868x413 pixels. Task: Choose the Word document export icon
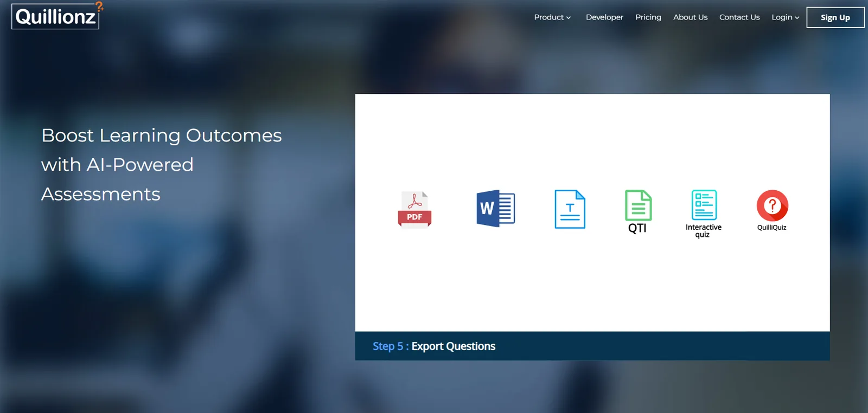click(495, 209)
